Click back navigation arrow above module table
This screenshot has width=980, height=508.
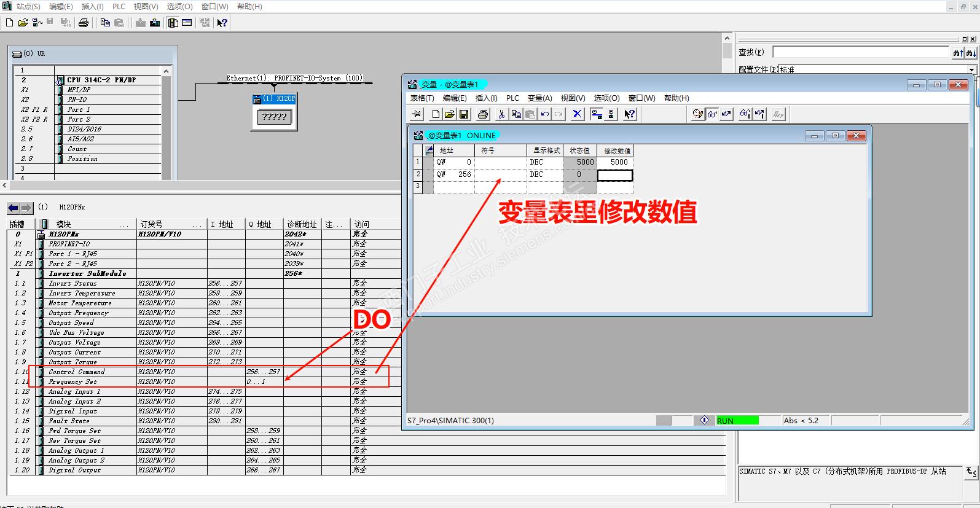click(x=14, y=208)
